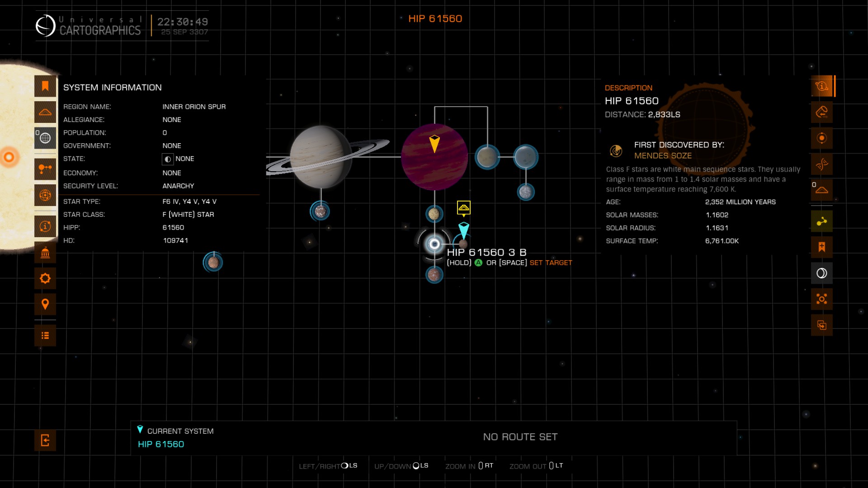Viewport: 868px width, 488px height.
Task: Click the ZOOM OUT LT control hint
Action: click(536, 466)
